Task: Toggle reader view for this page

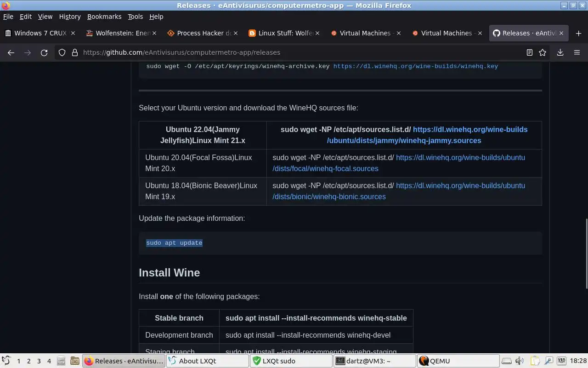Action: 530,52
